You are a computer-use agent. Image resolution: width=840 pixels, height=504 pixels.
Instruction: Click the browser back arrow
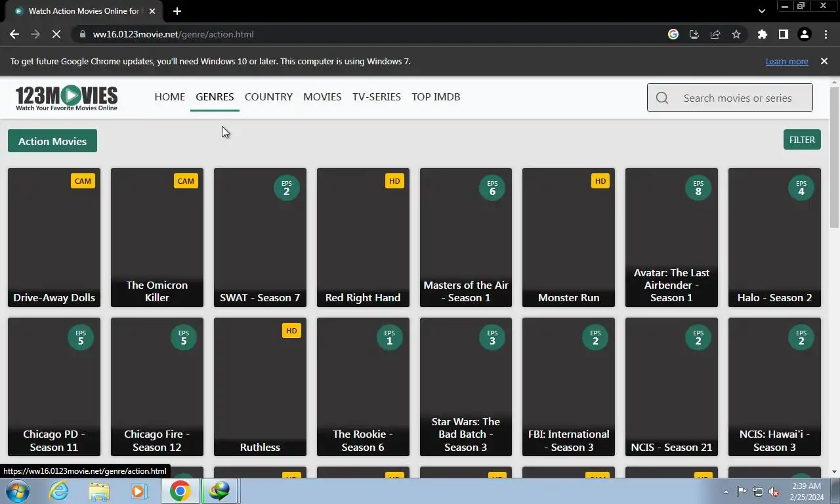pyautogui.click(x=14, y=34)
